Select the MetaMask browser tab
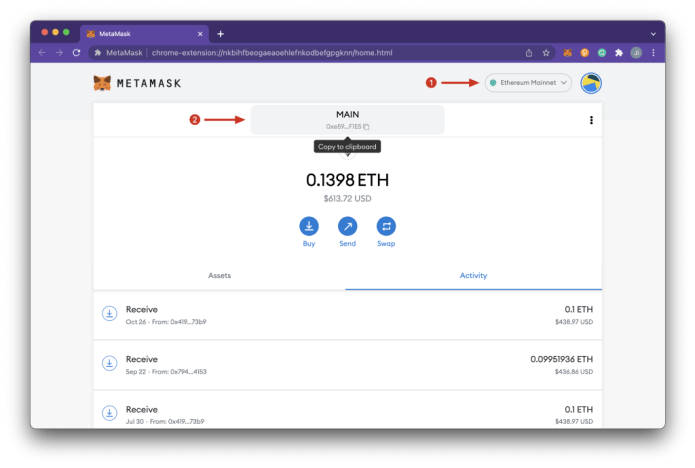This screenshot has height=468, width=695. click(x=144, y=34)
